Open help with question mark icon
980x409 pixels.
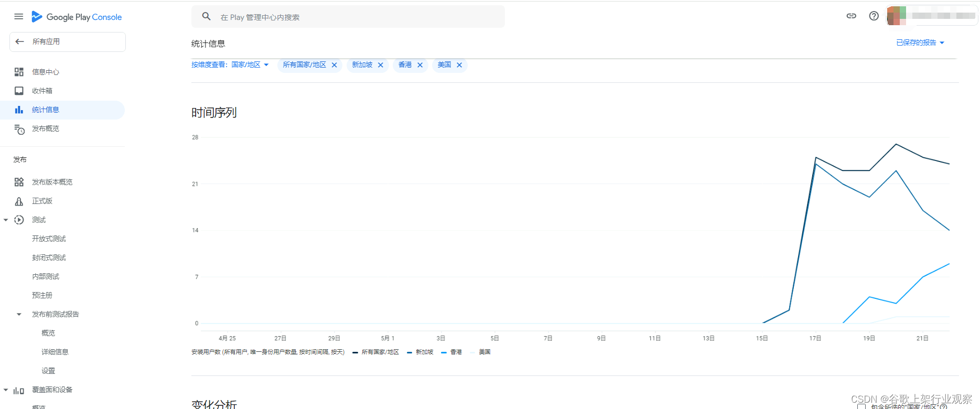[874, 16]
